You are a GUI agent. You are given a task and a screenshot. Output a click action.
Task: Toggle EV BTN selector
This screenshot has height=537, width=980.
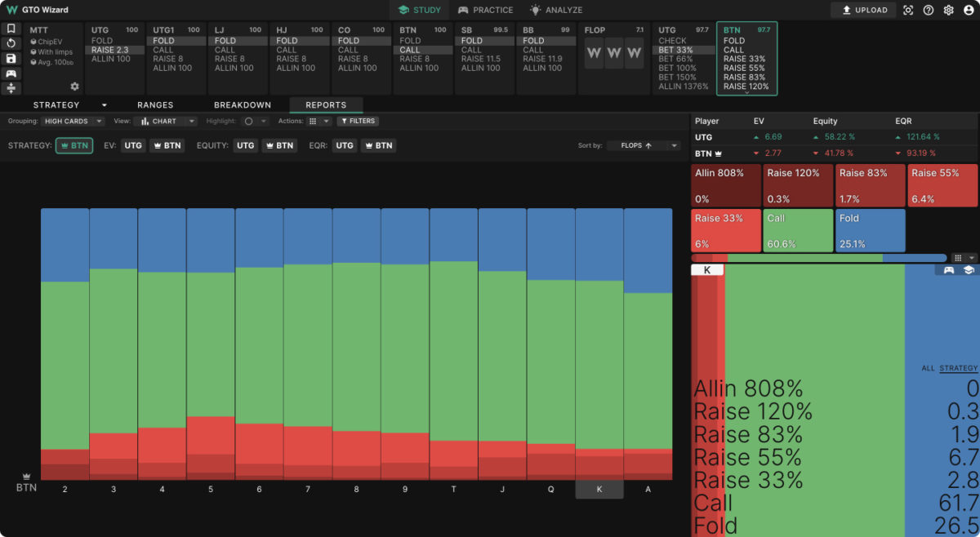point(167,145)
